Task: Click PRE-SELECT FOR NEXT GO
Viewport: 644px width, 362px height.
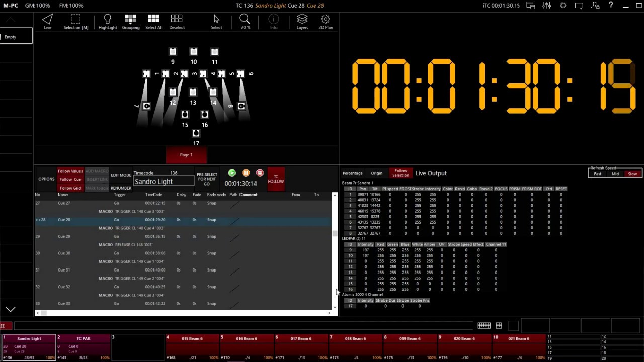Action: tap(207, 179)
